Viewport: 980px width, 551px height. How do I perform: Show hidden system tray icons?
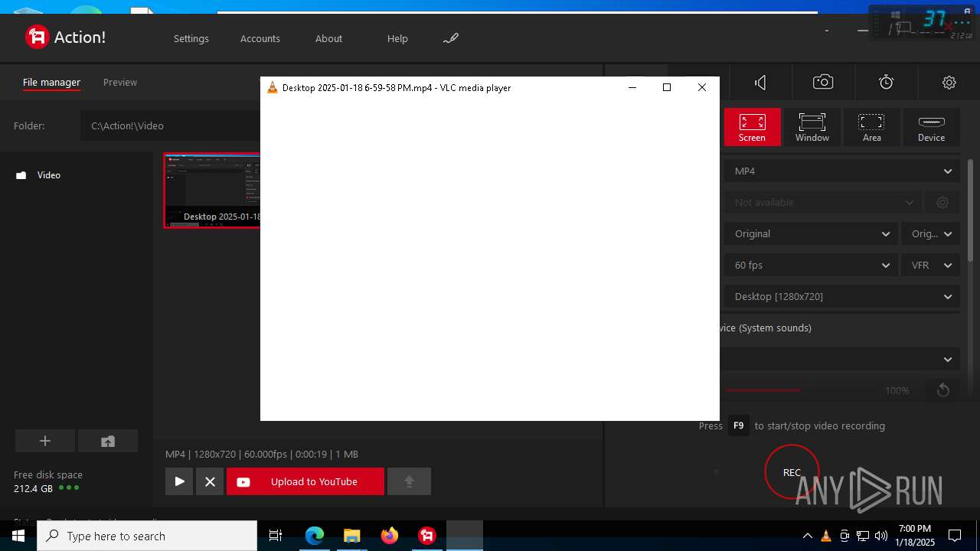pos(807,536)
